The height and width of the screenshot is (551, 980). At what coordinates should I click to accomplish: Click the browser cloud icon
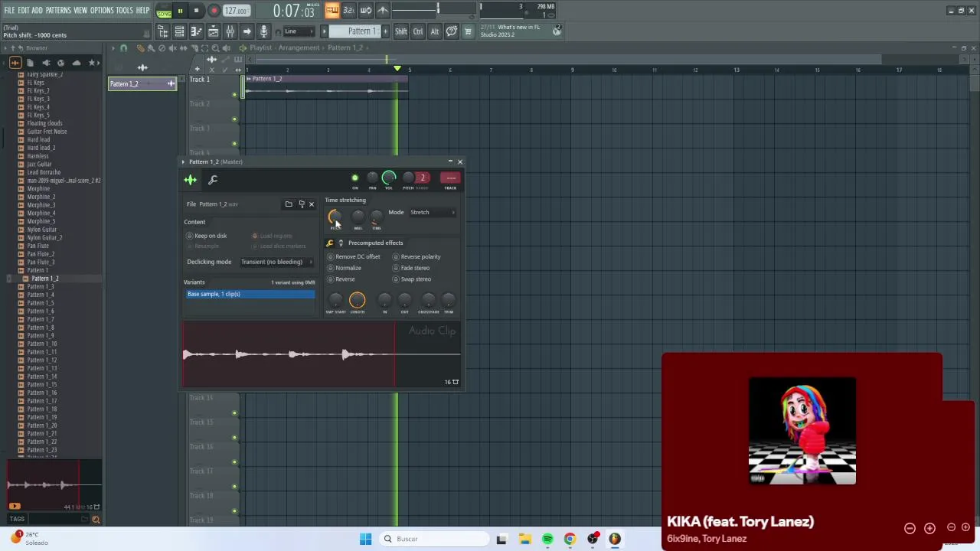click(x=76, y=63)
